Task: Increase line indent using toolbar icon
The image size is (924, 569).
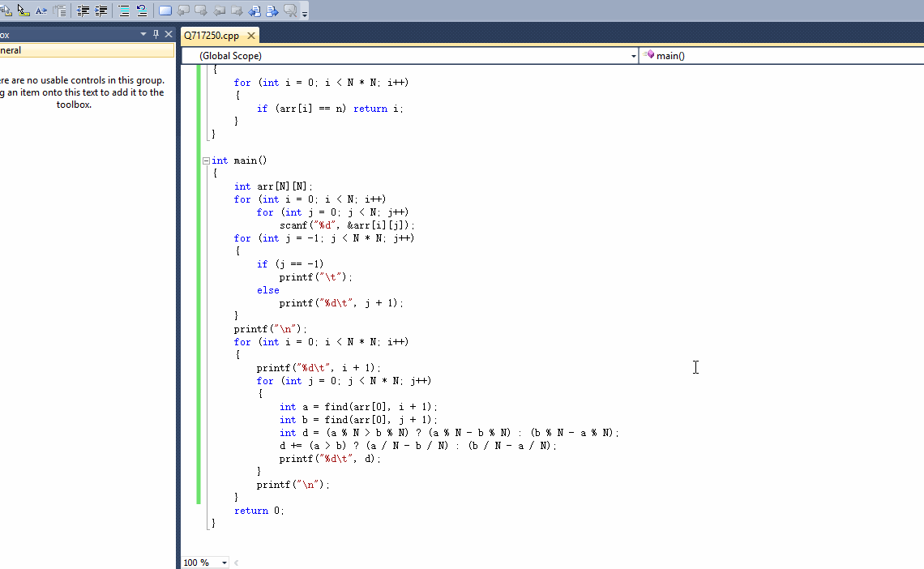Action: [x=101, y=11]
